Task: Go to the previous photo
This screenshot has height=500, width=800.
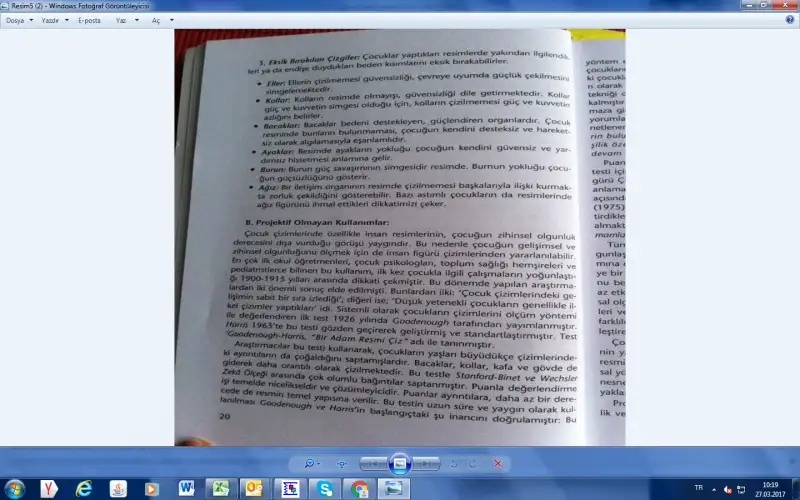Action: point(371,464)
